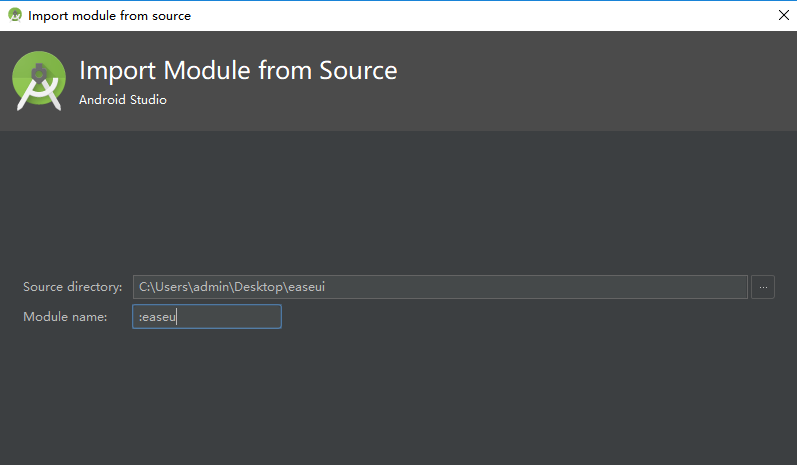Place cursor on ':easeu' module name text
Image resolution: width=797 pixels, height=465 pixels.
157,317
